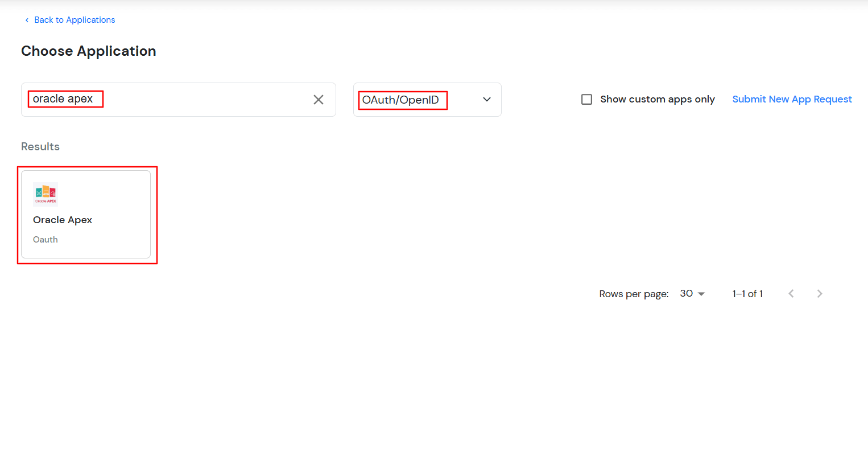Screen dimensions: 868x460
Task: Click the Oracle Apex application logo
Action: point(46,194)
